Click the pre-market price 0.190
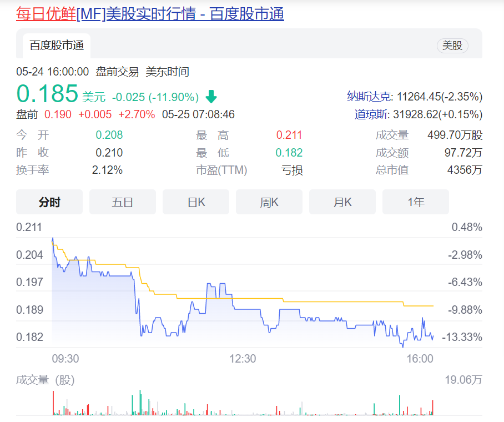 [58, 114]
